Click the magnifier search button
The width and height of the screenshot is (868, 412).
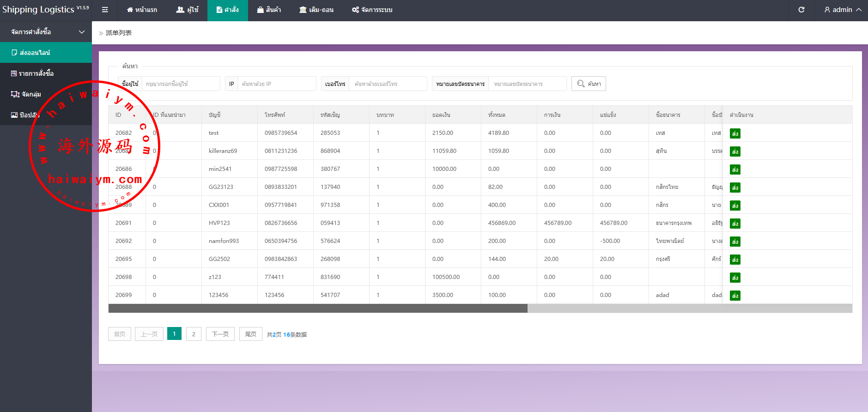point(589,84)
